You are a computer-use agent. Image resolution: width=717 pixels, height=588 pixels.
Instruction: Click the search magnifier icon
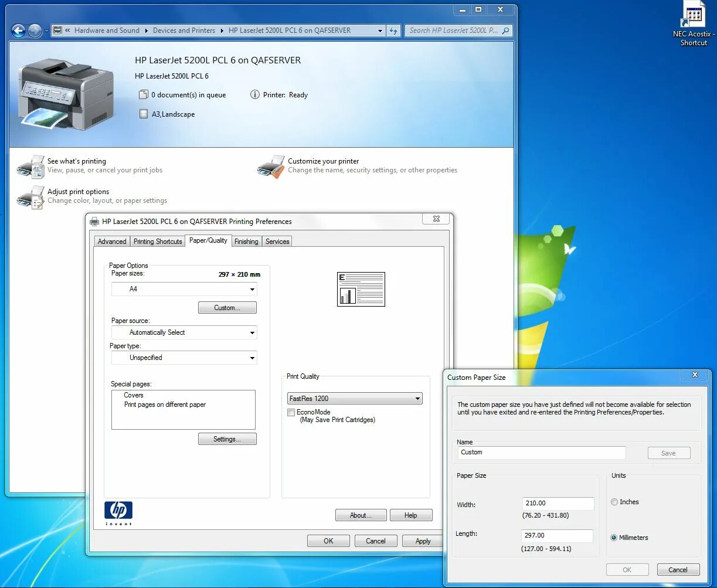[x=506, y=30]
